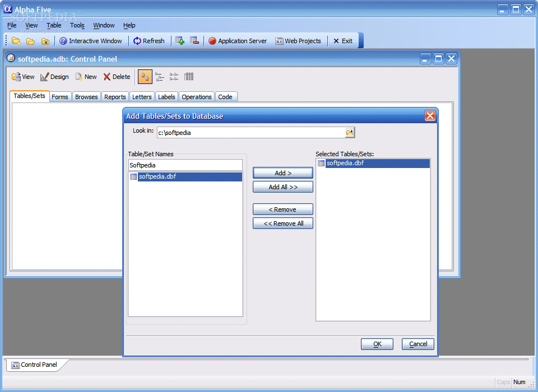Viewport: 538px width, 392px height.
Task: Switch to the Tables/Sets tab
Action: point(30,96)
